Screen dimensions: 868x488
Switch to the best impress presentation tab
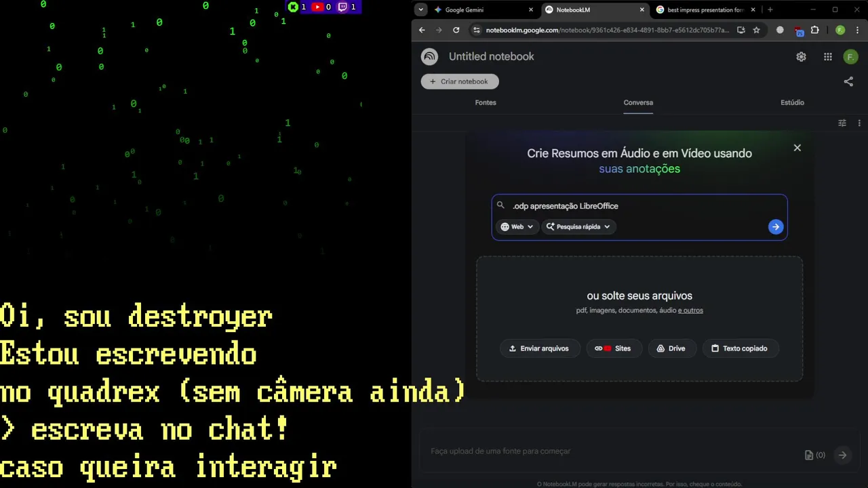coord(705,9)
